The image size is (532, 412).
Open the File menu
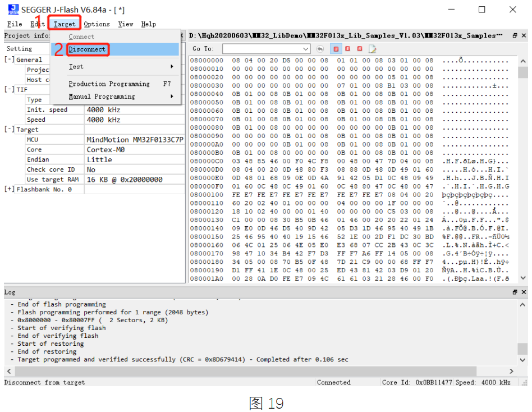(x=15, y=24)
